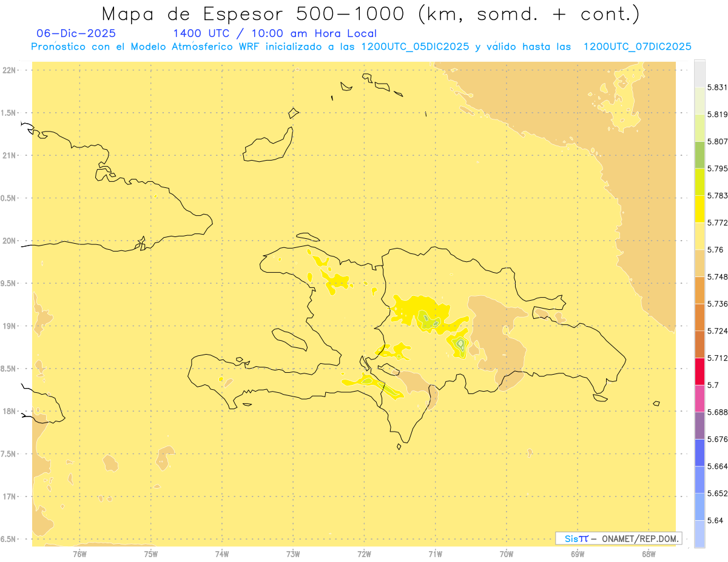Image resolution: width=728 pixels, height=562 pixels.
Task: Click the legend value 5.807
Action: pyautogui.click(x=717, y=141)
